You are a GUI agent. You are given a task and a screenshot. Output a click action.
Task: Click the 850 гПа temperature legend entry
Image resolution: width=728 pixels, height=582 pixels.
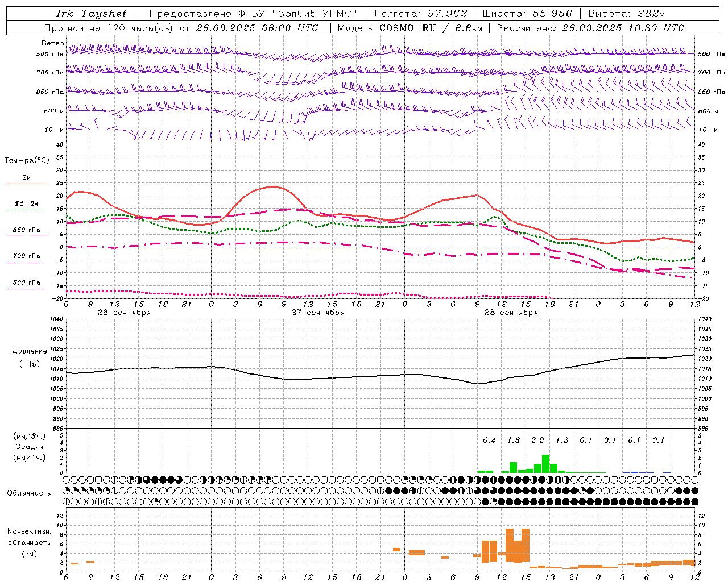[27, 230]
